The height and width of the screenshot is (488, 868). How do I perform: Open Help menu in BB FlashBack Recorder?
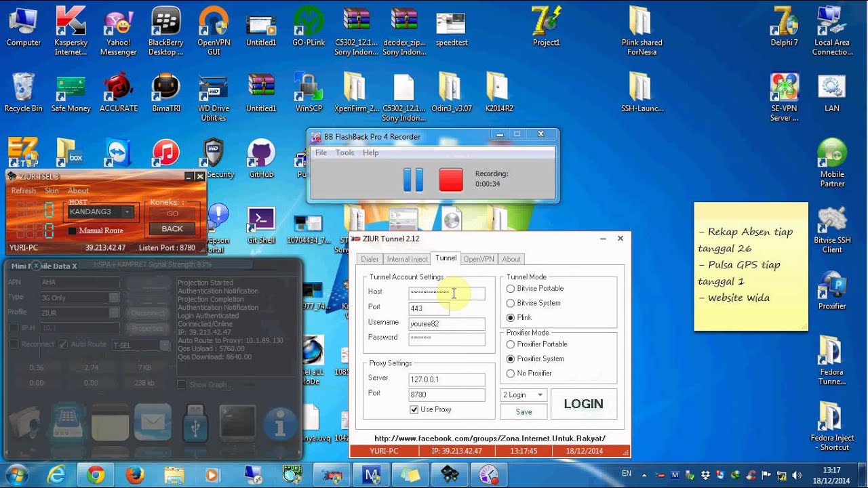pos(370,152)
